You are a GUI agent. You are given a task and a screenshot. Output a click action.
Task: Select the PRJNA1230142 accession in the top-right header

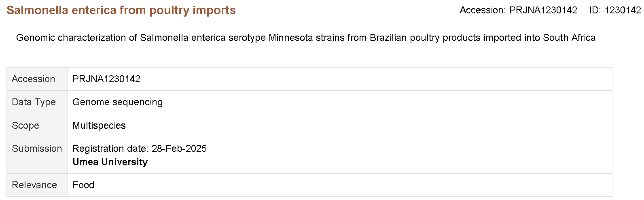[543, 11]
